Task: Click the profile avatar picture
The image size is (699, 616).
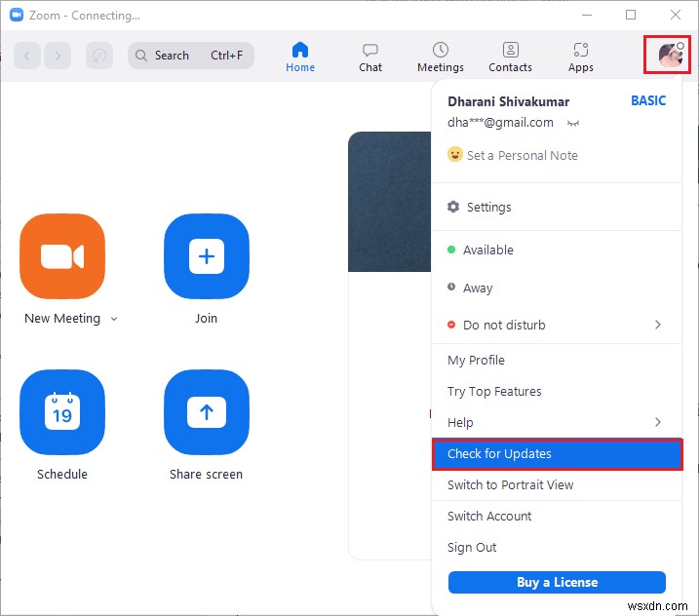Action: coord(671,56)
